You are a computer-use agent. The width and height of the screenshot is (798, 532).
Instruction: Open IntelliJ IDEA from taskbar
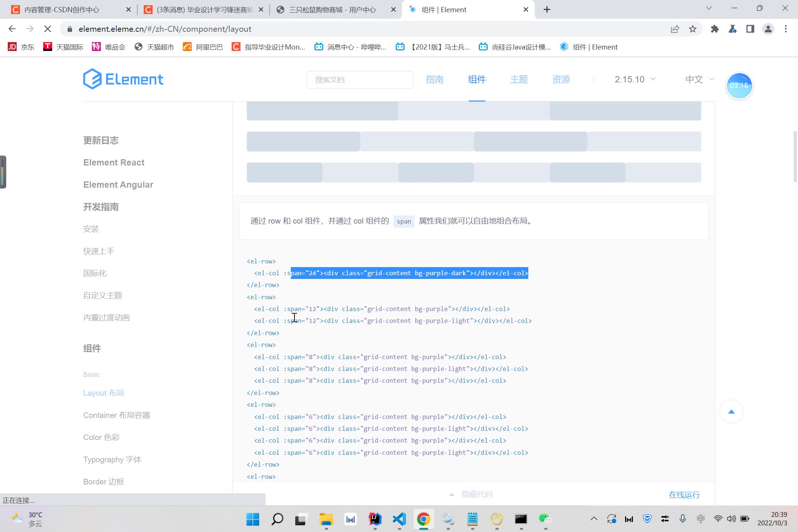pos(375,519)
